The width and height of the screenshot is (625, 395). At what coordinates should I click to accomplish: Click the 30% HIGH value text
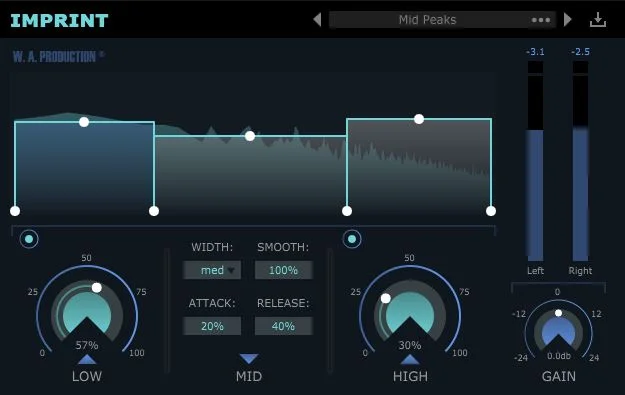point(410,345)
